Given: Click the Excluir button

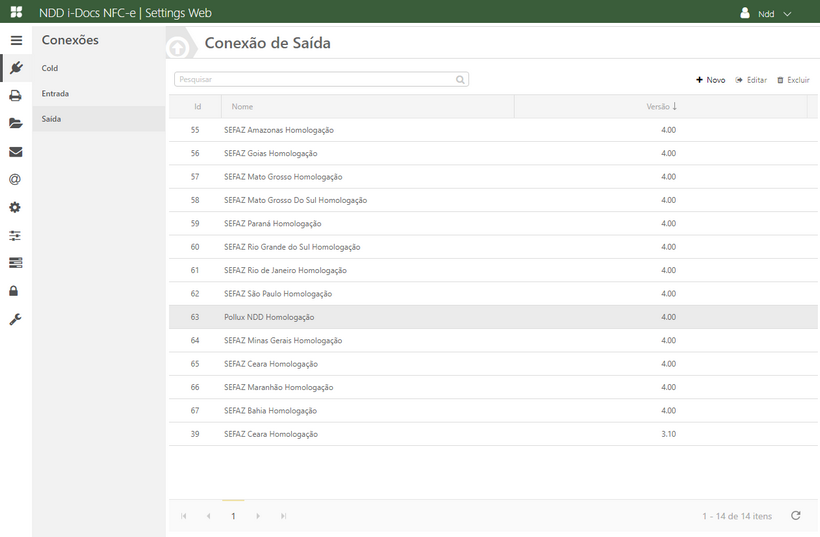Looking at the screenshot, I should (793, 80).
